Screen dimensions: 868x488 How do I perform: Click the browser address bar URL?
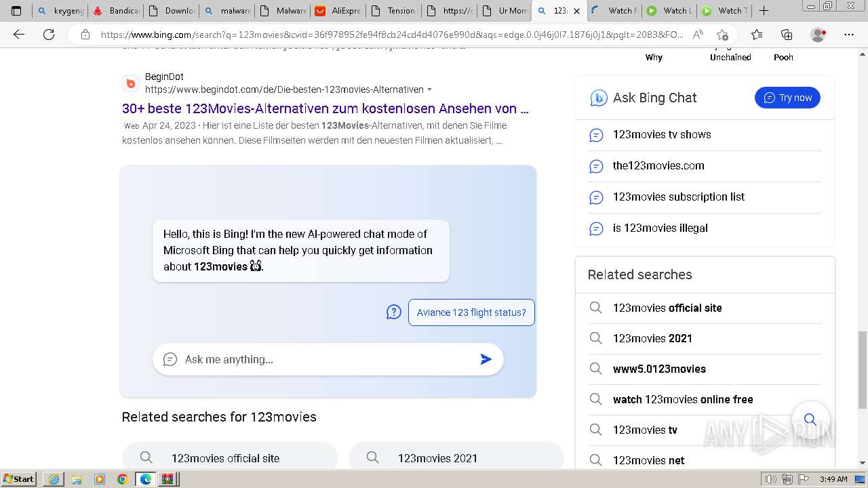point(392,35)
